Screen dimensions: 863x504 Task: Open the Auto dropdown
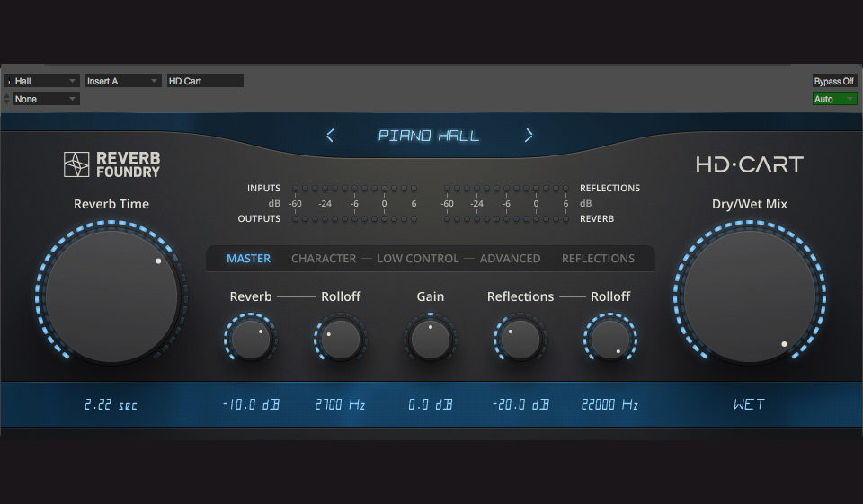click(x=834, y=99)
